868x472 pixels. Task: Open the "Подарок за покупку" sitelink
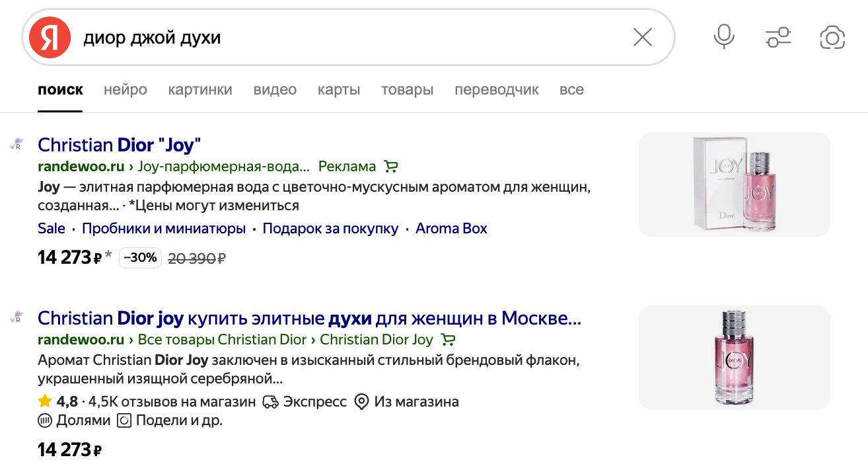coord(330,229)
